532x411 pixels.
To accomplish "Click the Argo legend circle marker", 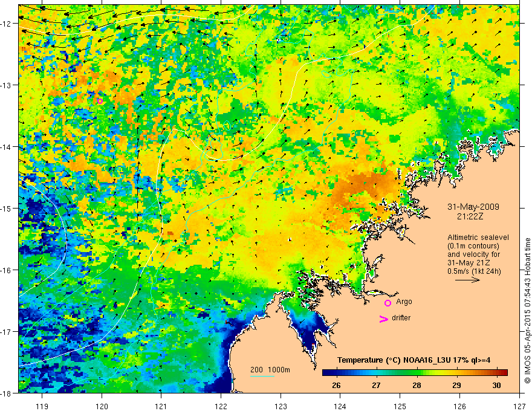I will (x=388, y=303).
